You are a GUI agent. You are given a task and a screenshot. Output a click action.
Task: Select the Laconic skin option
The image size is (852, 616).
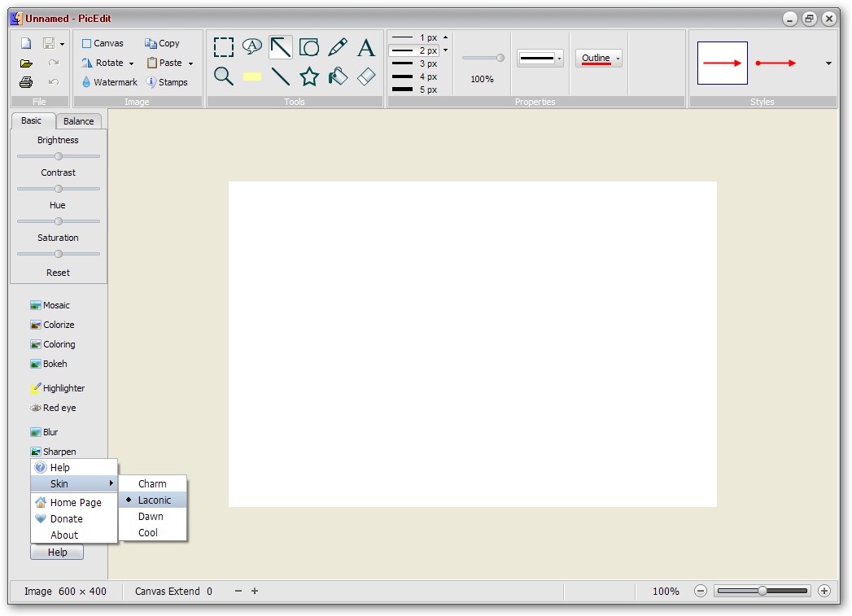[153, 500]
